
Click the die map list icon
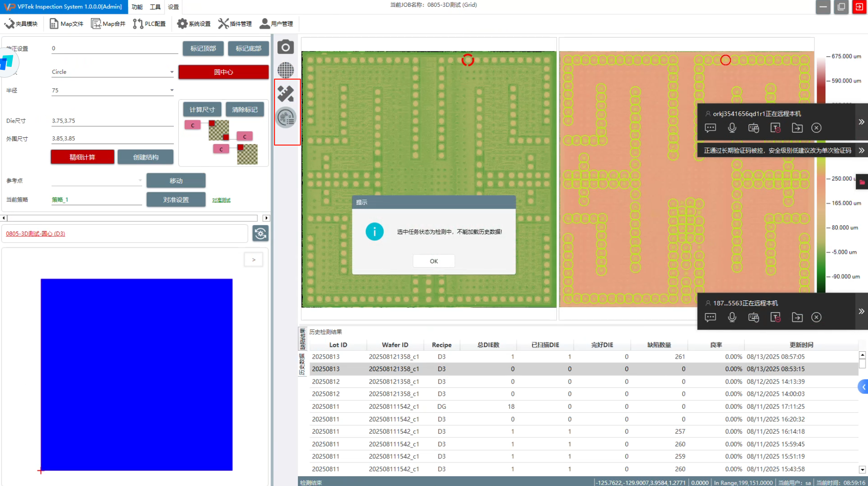coord(286,118)
